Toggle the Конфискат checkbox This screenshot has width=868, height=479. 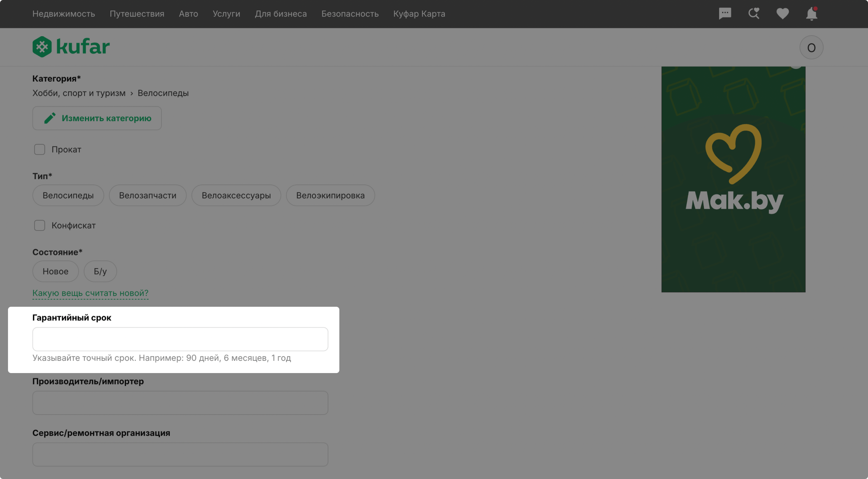[x=40, y=226]
